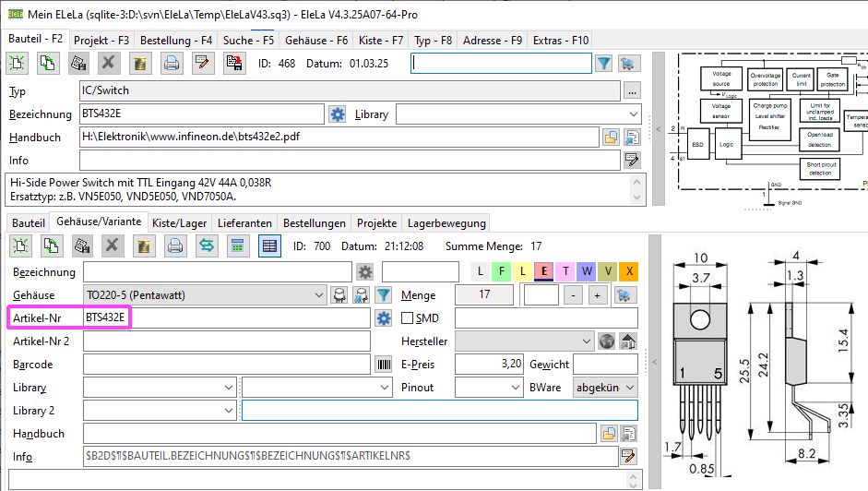Open manufacturer website via globe icon

click(607, 341)
